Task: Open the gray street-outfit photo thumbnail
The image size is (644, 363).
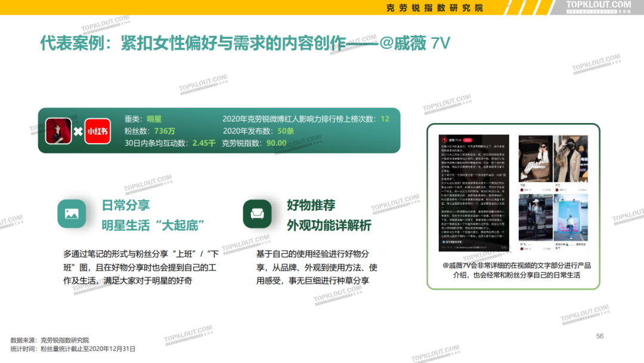Action: coord(535,217)
